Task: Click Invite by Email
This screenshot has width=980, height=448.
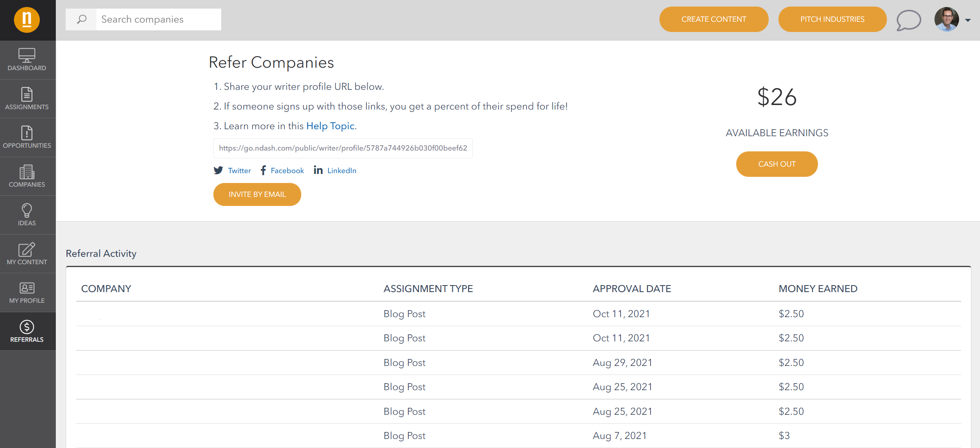Action: pyautogui.click(x=257, y=194)
